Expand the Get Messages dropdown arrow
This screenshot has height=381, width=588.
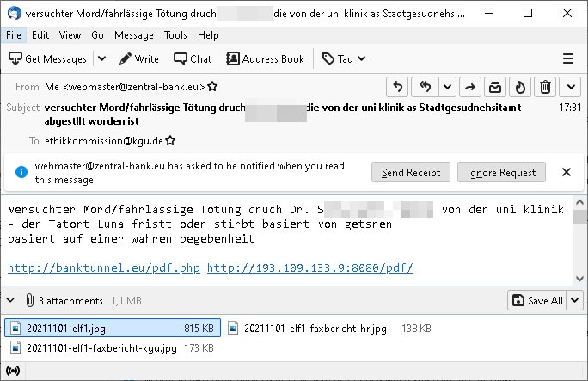(x=101, y=58)
